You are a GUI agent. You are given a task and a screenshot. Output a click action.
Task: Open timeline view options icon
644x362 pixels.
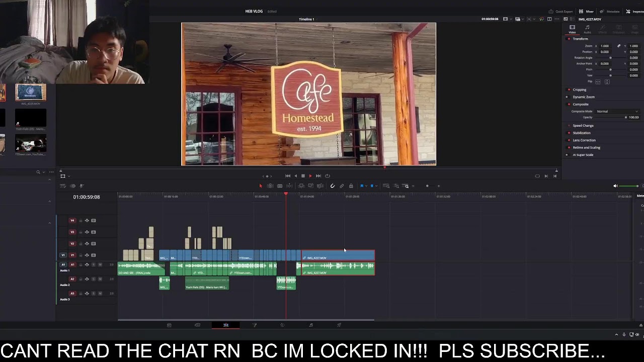click(62, 186)
